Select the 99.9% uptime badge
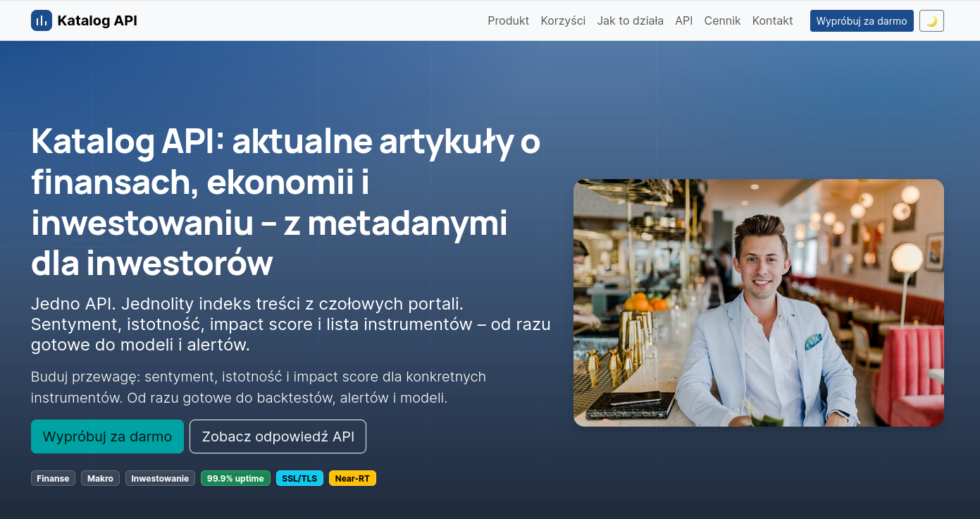This screenshot has width=980, height=519. pos(235,478)
